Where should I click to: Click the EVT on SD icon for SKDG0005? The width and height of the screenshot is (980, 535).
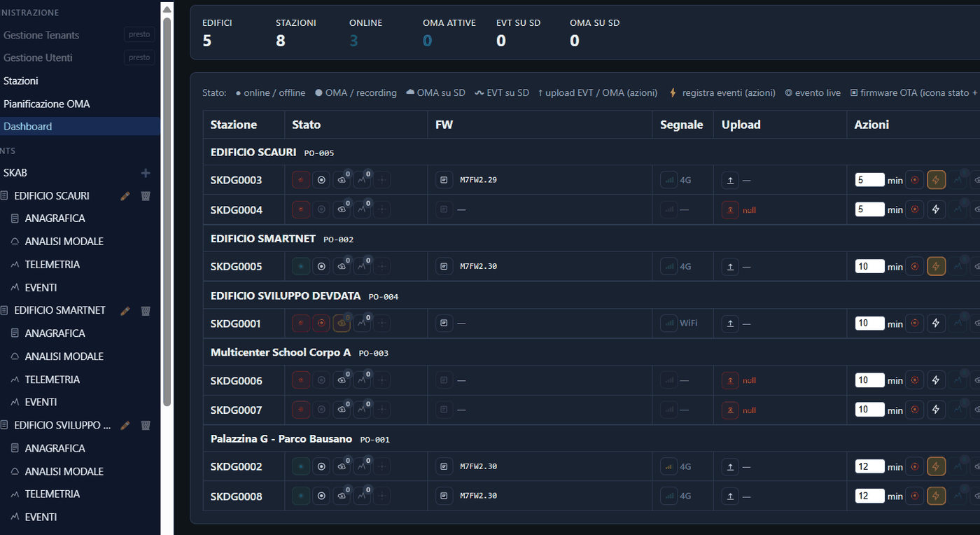[362, 266]
